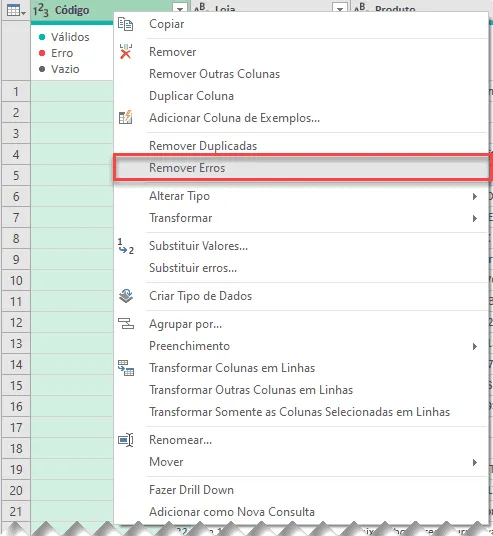Image resolution: width=493 pixels, height=536 pixels.
Task: Click Adicionar como Nova Consulta
Action: click(x=232, y=512)
